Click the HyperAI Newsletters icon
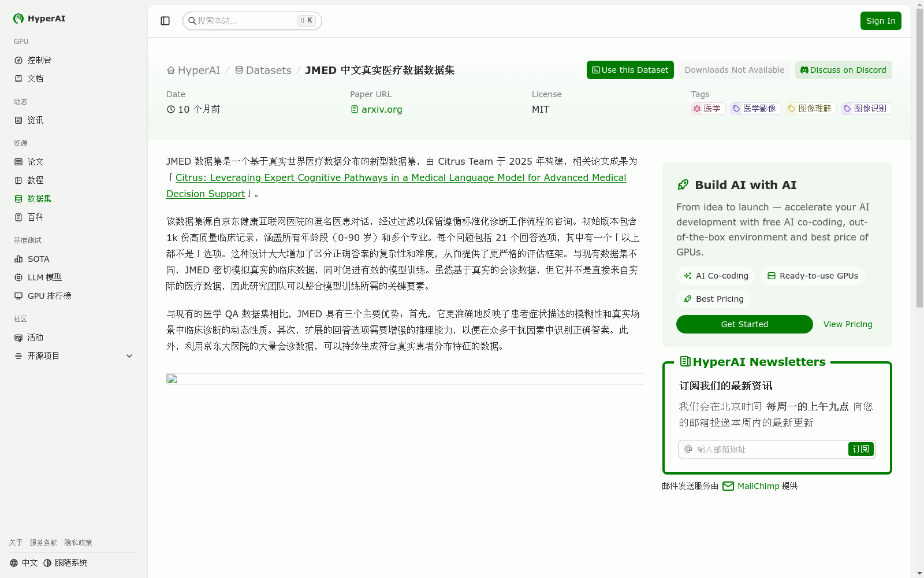The image size is (924, 578). (x=685, y=361)
